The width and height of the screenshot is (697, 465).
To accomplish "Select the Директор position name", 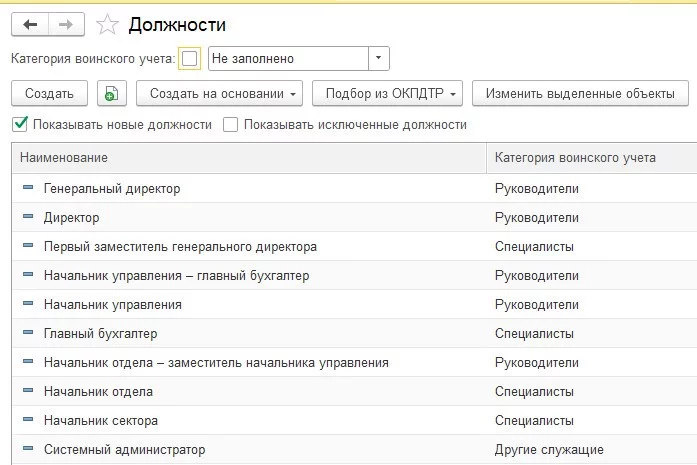I will click(x=72, y=217).
